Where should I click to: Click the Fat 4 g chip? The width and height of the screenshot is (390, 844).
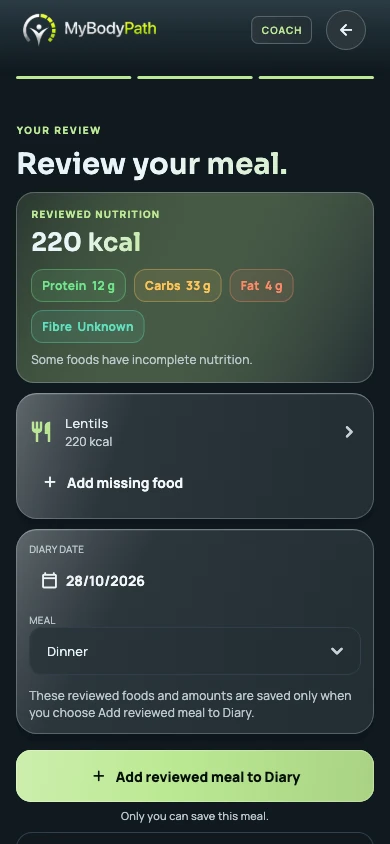click(x=261, y=285)
